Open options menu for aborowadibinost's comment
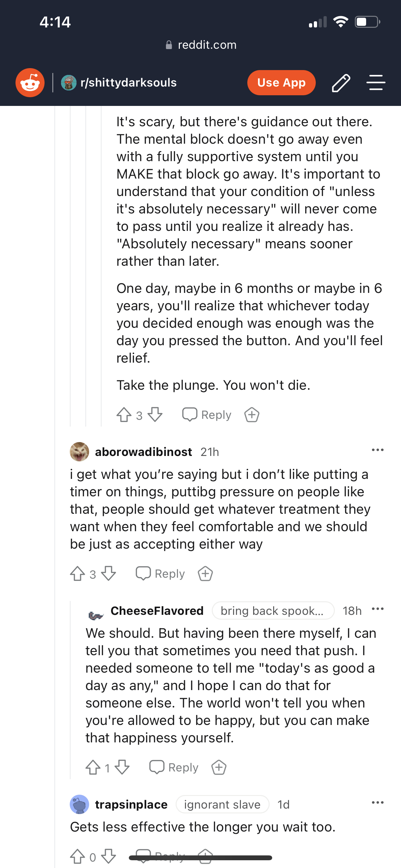The width and height of the screenshot is (401, 868). [x=377, y=450]
